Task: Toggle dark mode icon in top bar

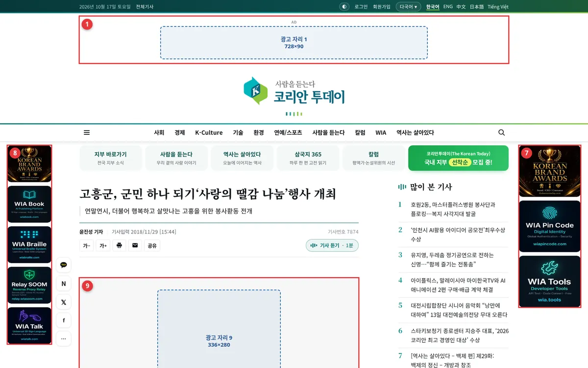Action: pos(344,7)
